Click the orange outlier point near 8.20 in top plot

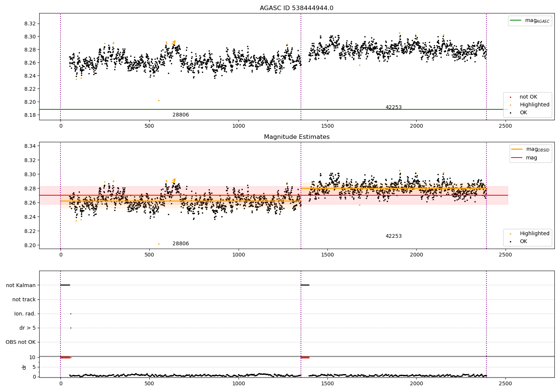(159, 100)
